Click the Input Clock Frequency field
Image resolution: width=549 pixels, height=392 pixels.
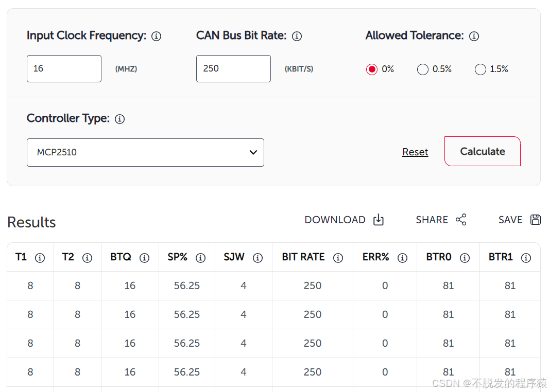pyautogui.click(x=64, y=68)
